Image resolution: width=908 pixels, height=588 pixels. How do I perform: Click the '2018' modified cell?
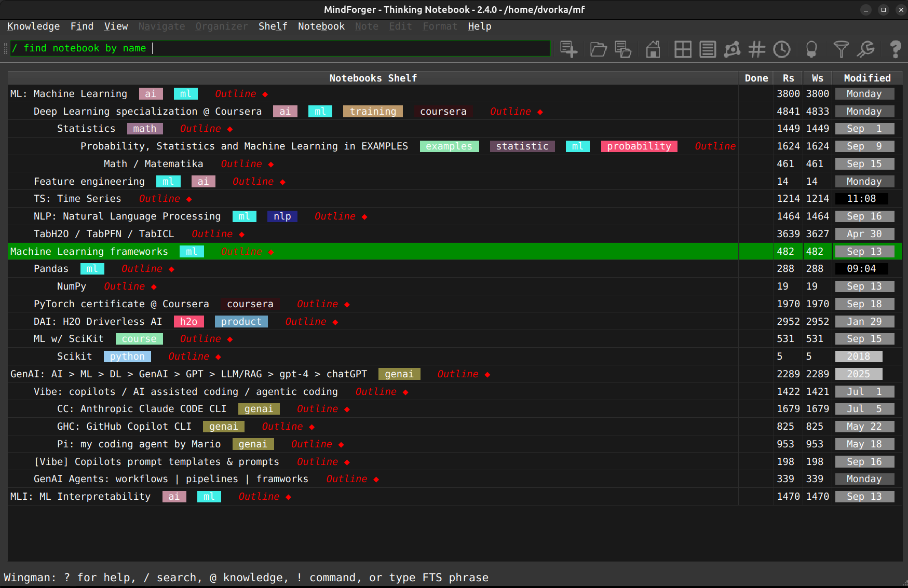859,357
